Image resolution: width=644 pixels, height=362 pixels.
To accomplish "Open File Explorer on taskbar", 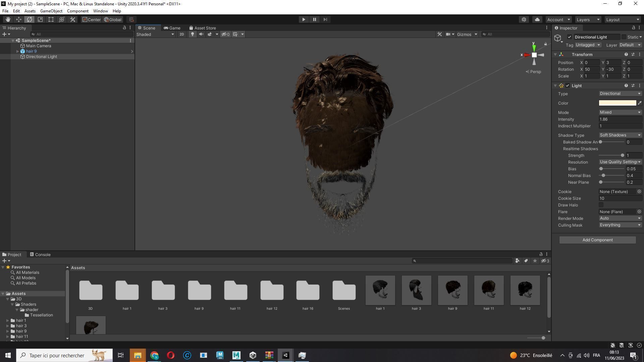I will pyautogui.click(x=138, y=355).
